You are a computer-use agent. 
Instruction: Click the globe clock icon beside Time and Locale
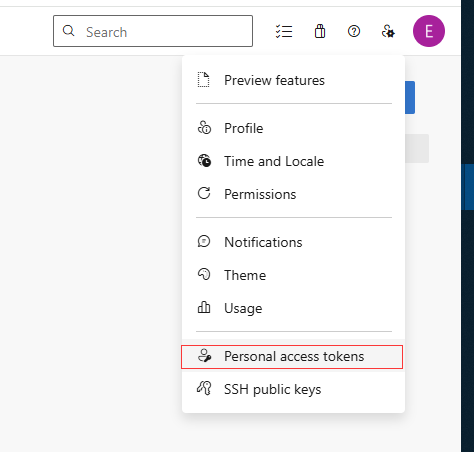tap(204, 161)
